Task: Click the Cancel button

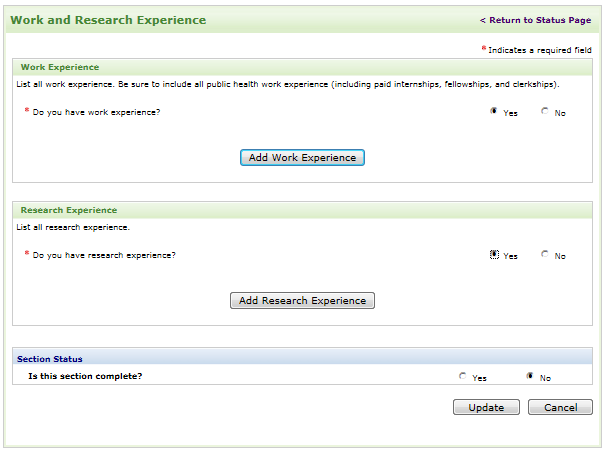Action: click(560, 407)
